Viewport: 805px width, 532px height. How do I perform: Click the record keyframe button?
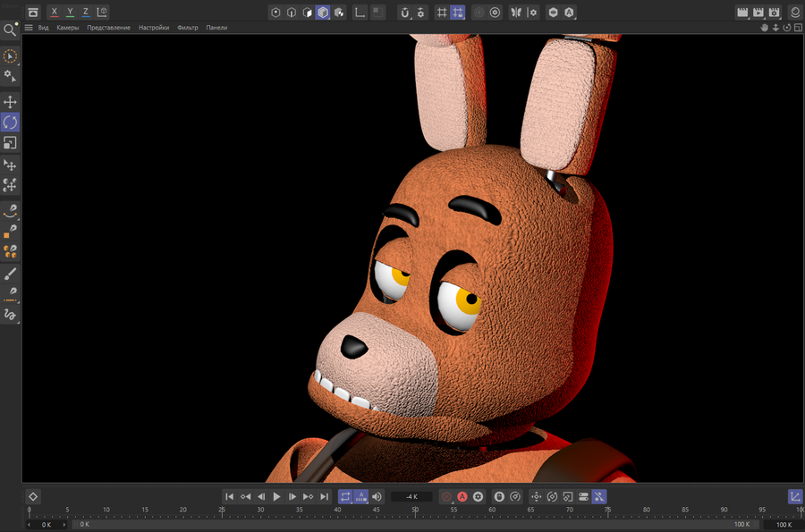click(x=446, y=496)
